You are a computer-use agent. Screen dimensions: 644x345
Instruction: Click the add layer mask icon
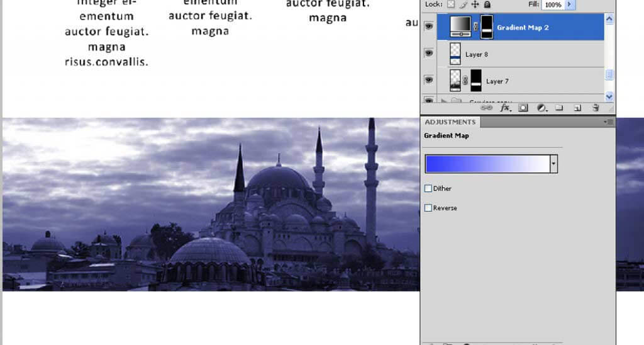point(523,108)
